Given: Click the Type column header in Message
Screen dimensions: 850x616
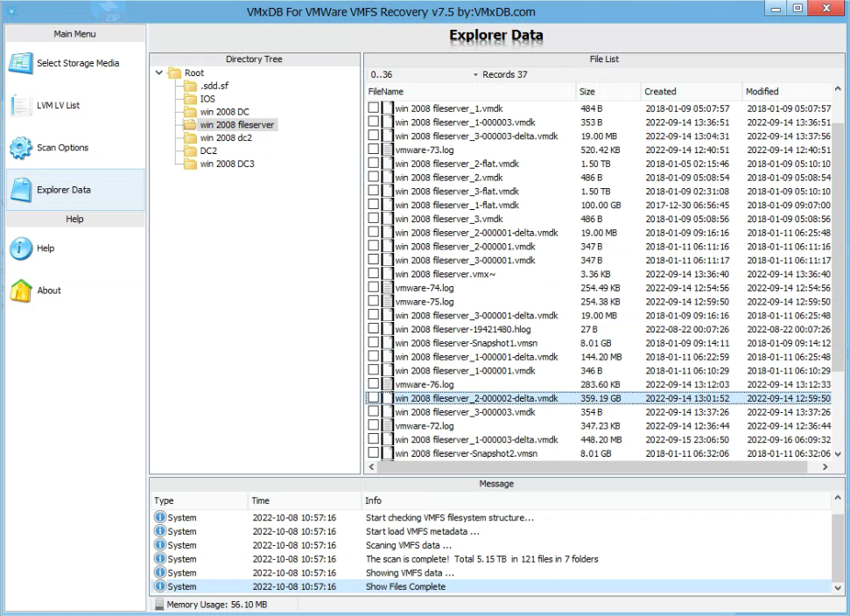Looking at the screenshot, I should [x=199, y=500].
